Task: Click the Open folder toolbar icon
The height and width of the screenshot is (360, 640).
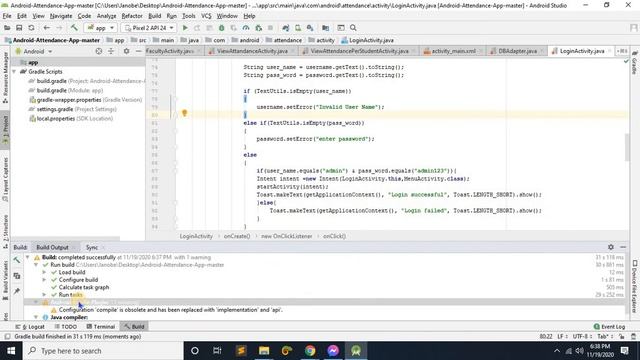Action: (7, 28)
